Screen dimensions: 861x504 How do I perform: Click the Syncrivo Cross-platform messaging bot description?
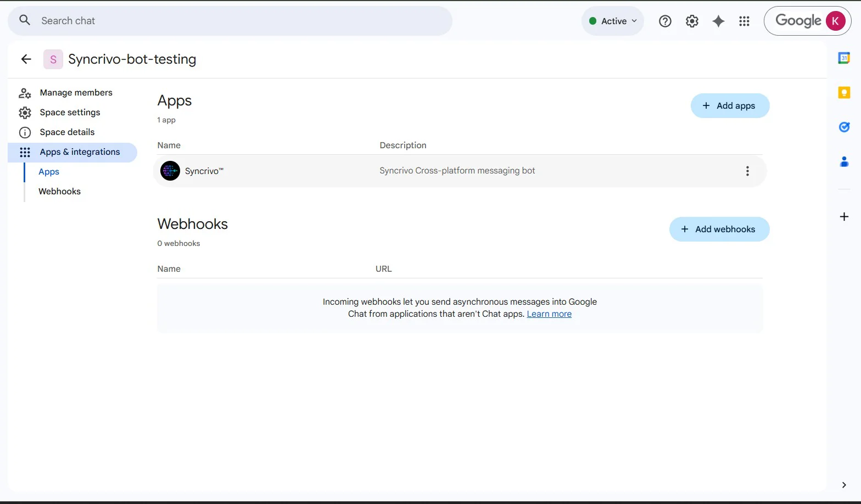(x=457, y=171)
